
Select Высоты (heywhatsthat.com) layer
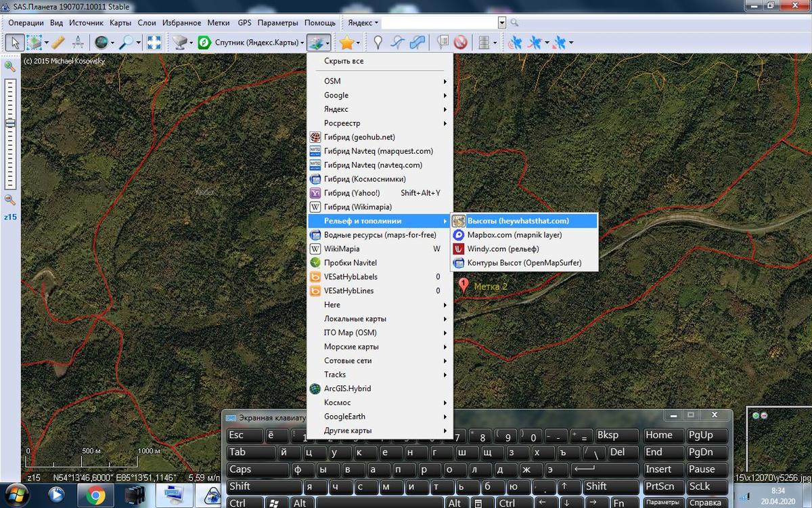pyautogui.click(x=524, y=221)
